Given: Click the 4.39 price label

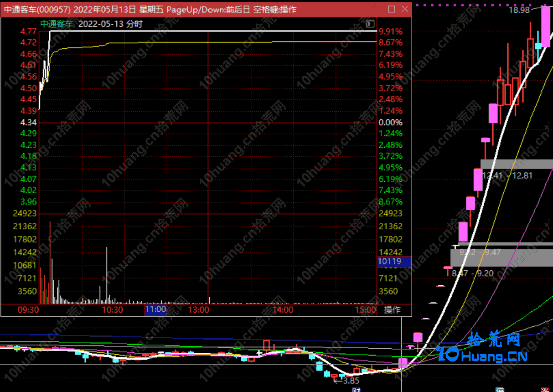Looking at the screenshot, I should (x=29, y=111).
